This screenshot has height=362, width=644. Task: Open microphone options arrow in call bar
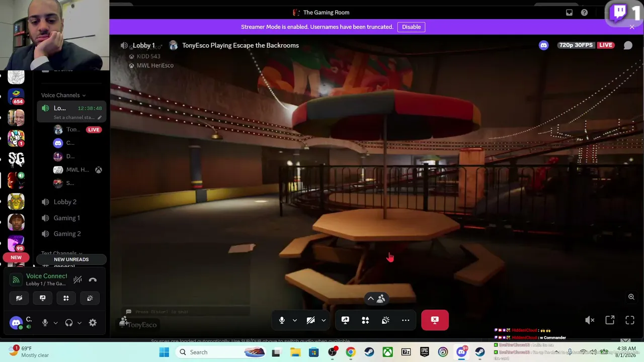[x=295, y=320]
